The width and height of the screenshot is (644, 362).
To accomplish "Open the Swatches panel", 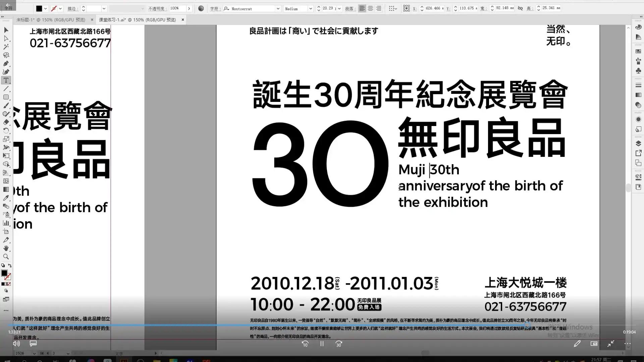I will (639, 51).
